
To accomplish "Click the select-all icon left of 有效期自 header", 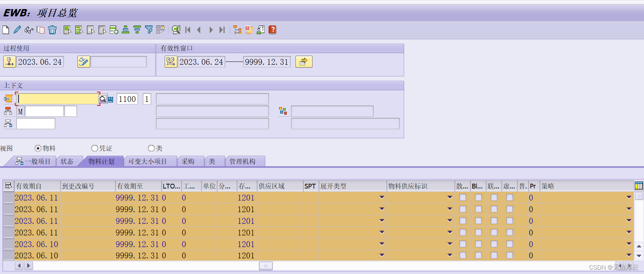I will point(9,186).
